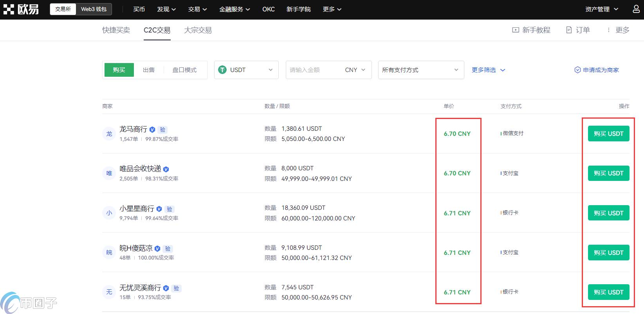Click 49,999.00-49,999.01 CNY limit text
Screen dimensions: 644x314
(317, 179)
